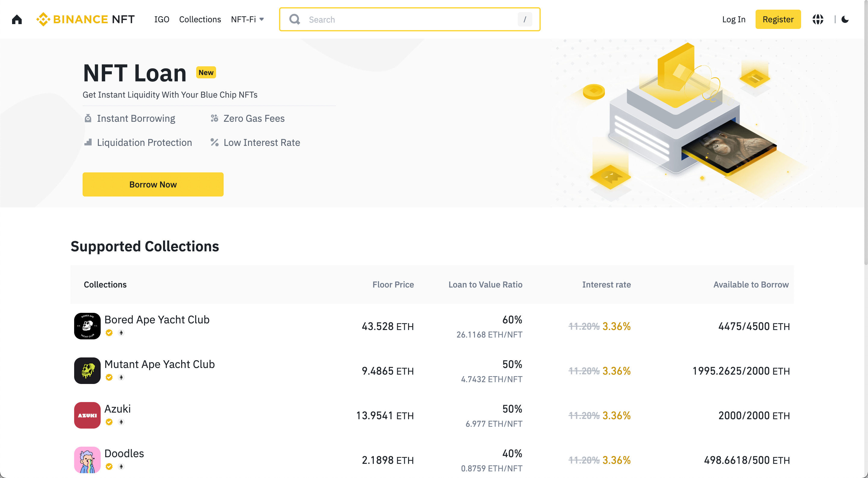Open the Mutant Ape Yacht Club name link
868x478 pixels.
(159, 364)
